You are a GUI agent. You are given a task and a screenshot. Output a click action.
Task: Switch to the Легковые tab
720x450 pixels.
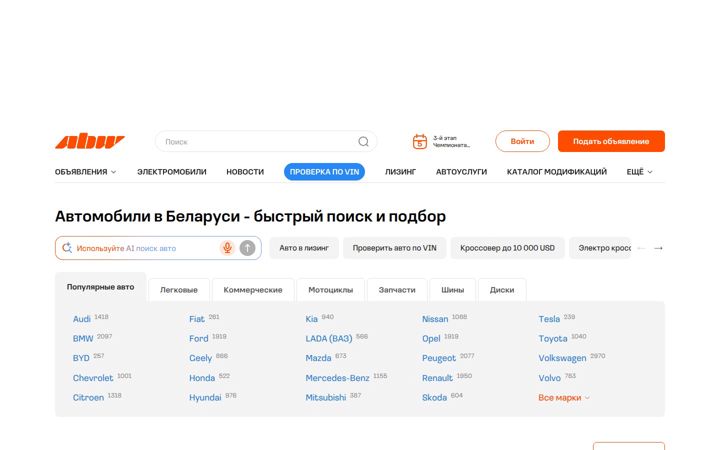pyautogui.click(x=179, y=290)
